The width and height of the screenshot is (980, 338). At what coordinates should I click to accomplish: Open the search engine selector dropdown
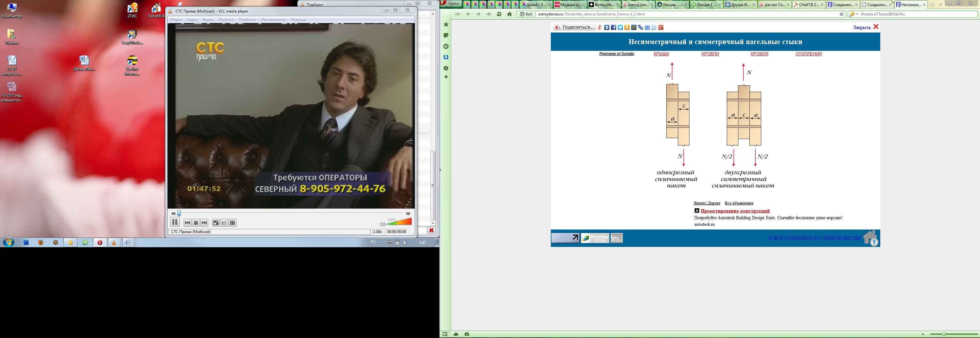point(854,14)
